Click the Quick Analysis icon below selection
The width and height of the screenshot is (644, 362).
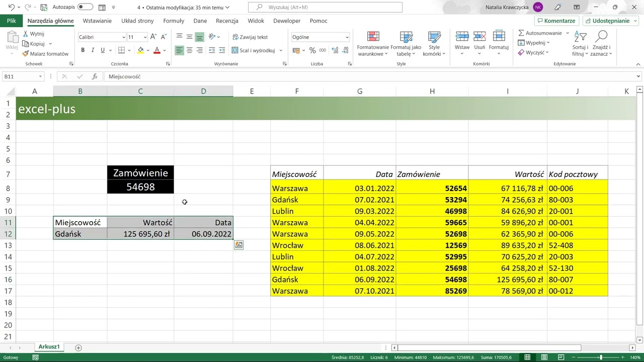238,245
